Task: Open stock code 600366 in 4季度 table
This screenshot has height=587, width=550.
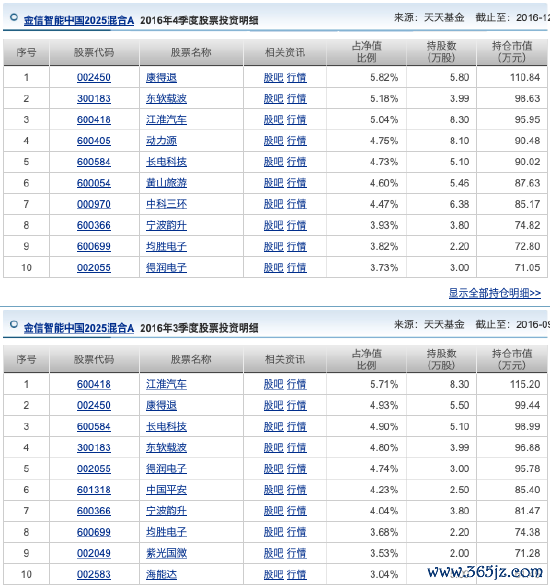Action: click(x=94, y=225)
